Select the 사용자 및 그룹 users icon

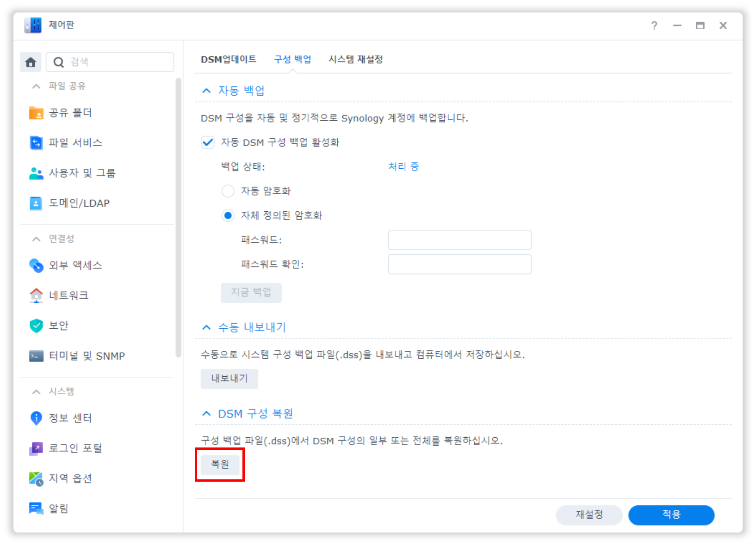click(36, 173)
